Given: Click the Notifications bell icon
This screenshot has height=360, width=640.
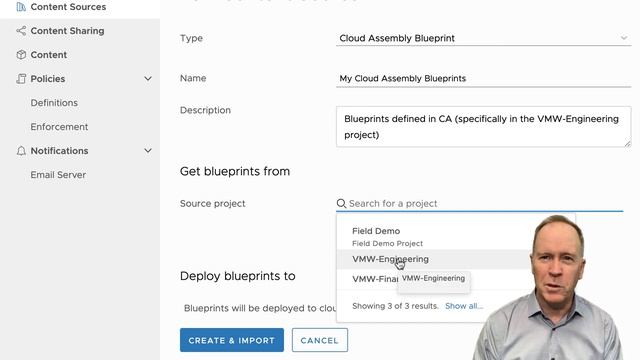Looking at the screenshot, I should tap(21, 151).
